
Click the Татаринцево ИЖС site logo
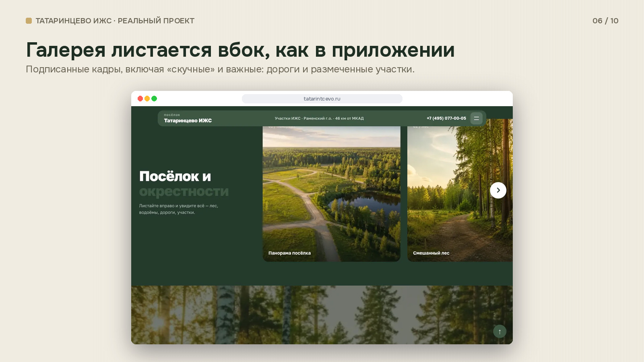point(188,118)
